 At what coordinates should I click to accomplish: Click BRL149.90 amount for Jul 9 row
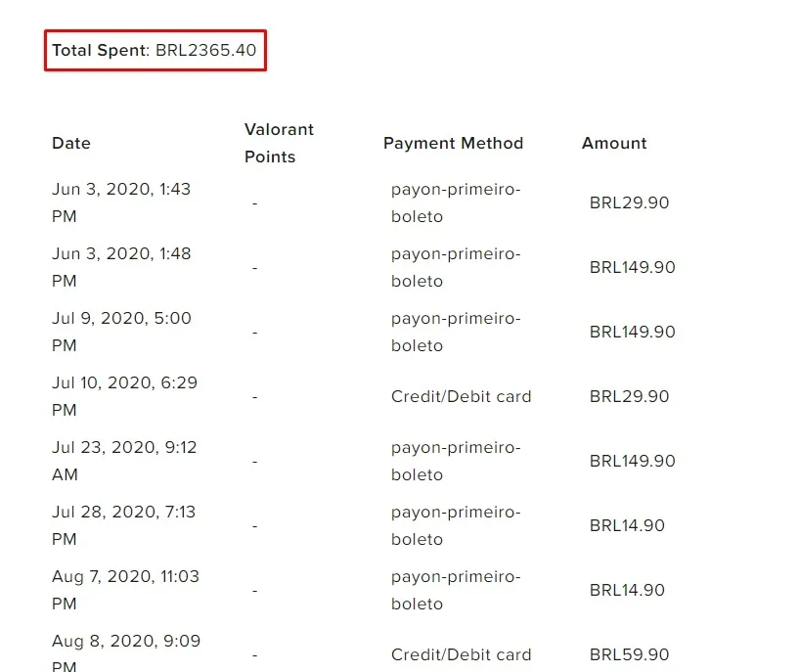click(x=633, y=333)
